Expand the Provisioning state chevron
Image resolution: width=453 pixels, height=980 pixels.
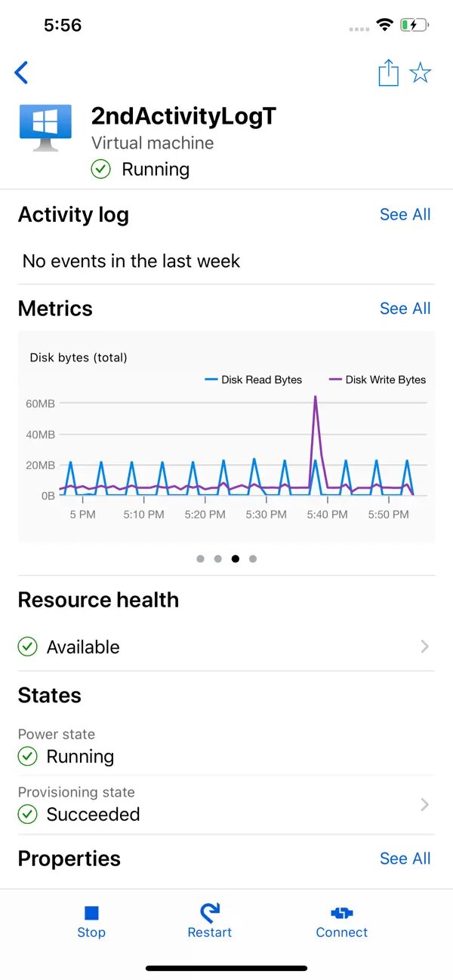tap(425, 805)
